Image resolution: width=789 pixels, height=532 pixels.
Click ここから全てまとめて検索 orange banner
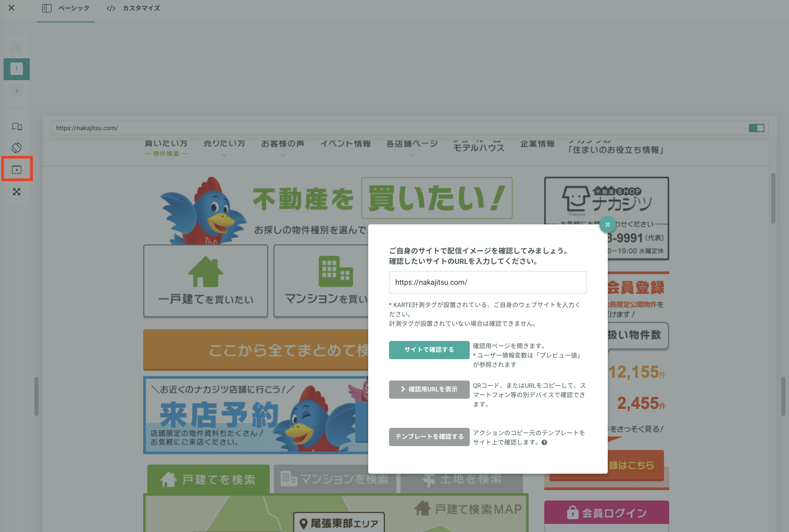[256, 350]
